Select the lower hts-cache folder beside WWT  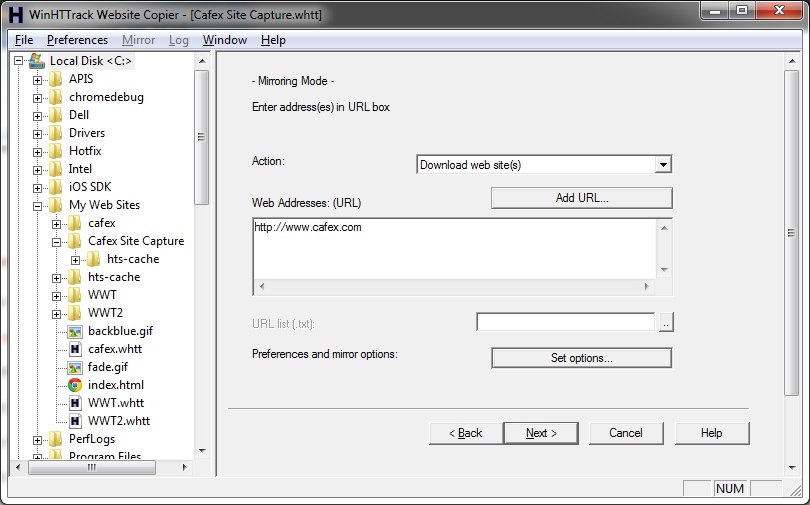tap(114, 277)
